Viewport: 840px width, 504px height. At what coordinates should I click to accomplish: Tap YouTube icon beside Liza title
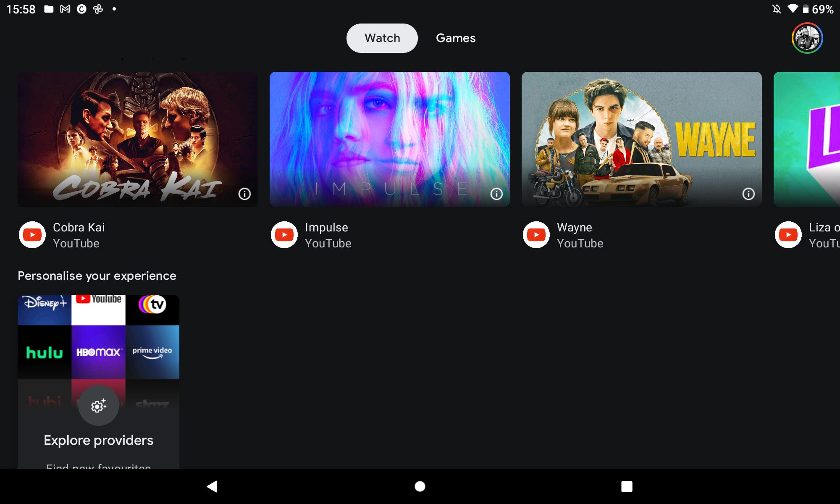coord(788,235)
